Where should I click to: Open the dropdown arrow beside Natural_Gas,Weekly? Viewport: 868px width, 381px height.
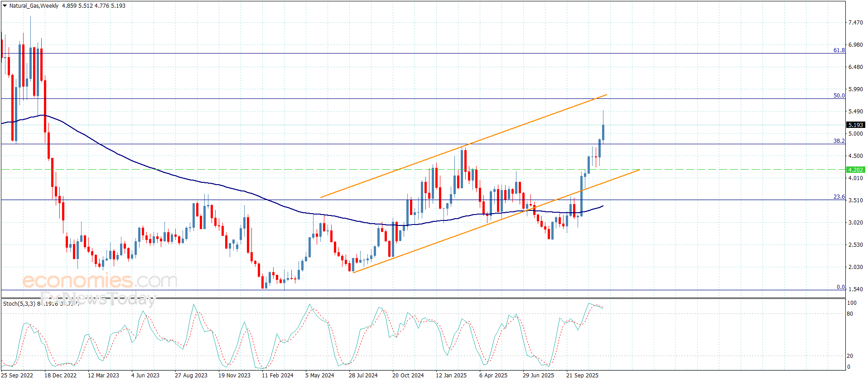click(x=5, y=6)
